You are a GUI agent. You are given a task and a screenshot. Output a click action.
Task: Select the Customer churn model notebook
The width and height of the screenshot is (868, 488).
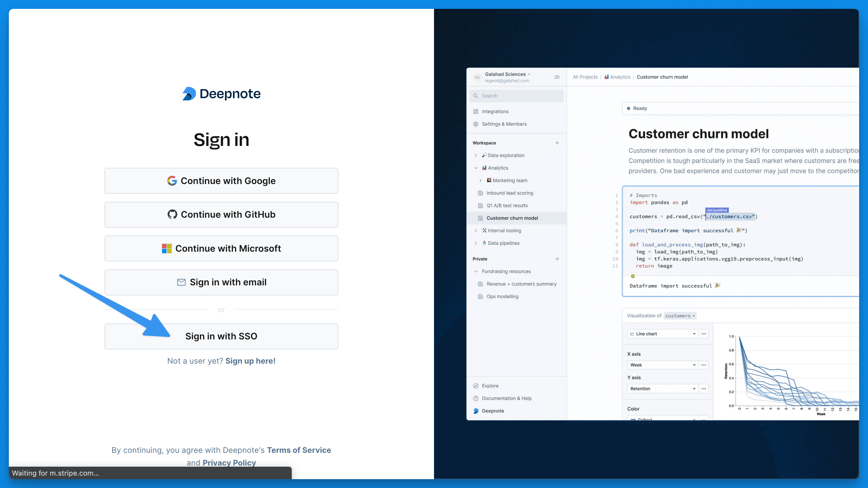(x=511, y=218)
